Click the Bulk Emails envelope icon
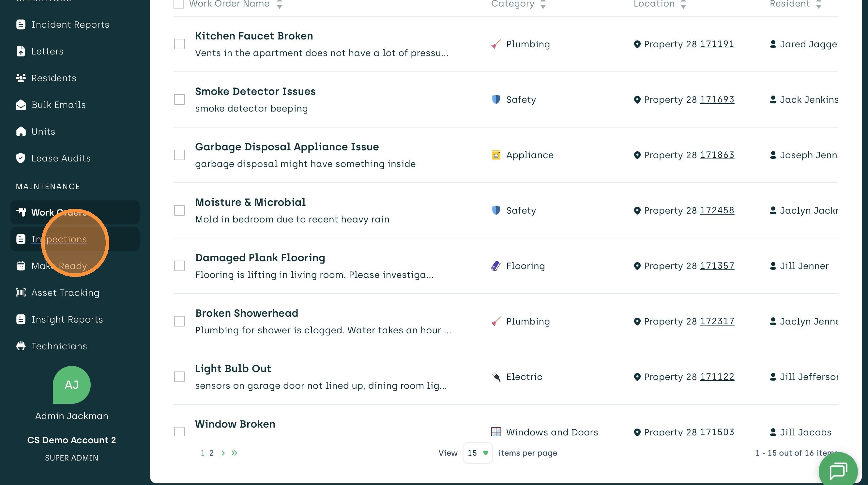 pos(21,105)
